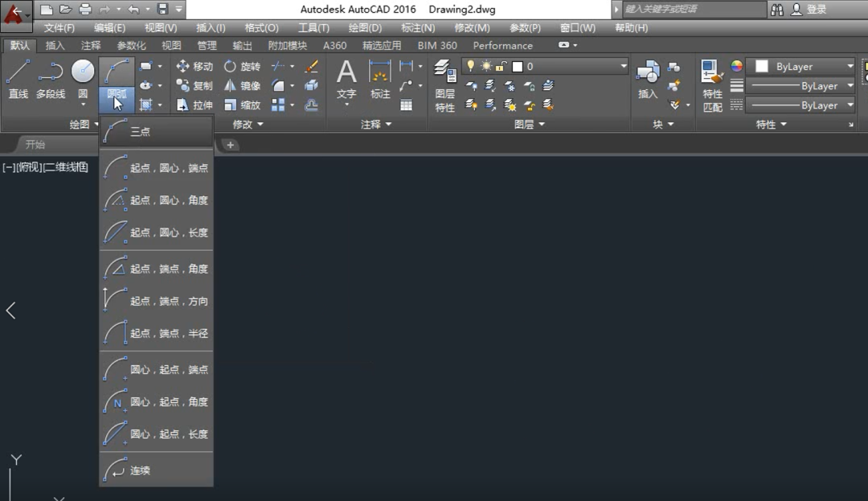Image resolution: width=868 pixels, height=501 pixels.
Task: Choose 起点, 端点, 方向 arc option
Action: point(156,301)
